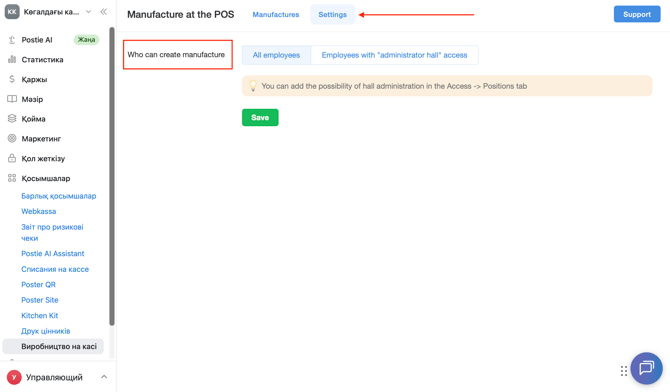Select the All employees option
The width and height of the screenshot is (670, 392).
click(276, 55)
